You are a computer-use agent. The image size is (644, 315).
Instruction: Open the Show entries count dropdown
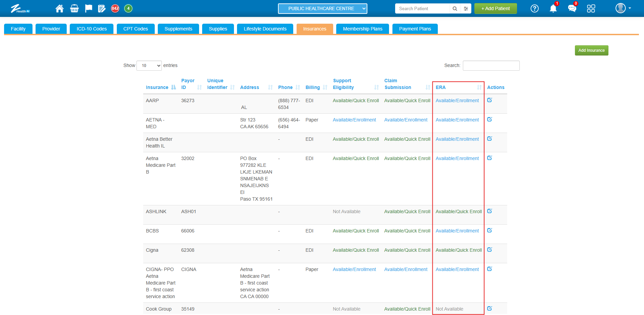(149, 66)
